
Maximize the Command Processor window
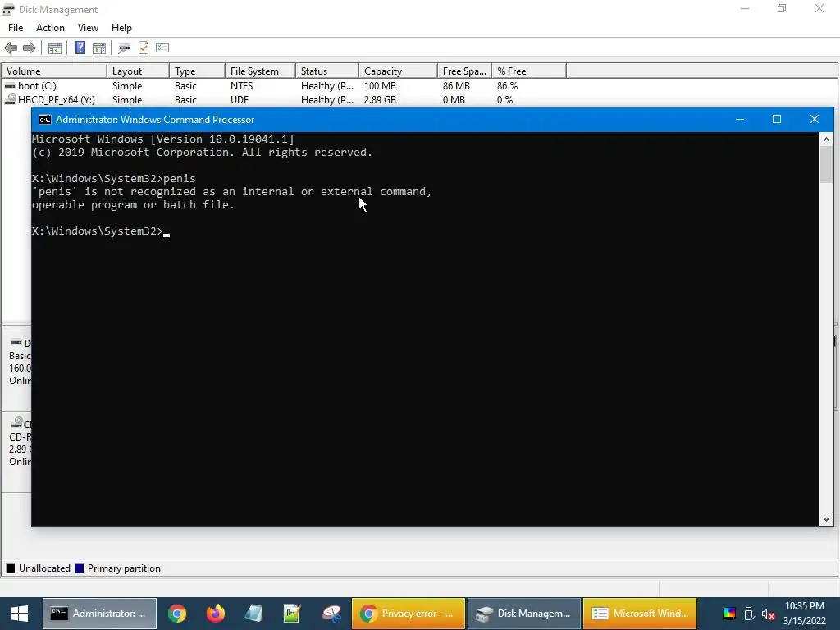pos(777,119)
